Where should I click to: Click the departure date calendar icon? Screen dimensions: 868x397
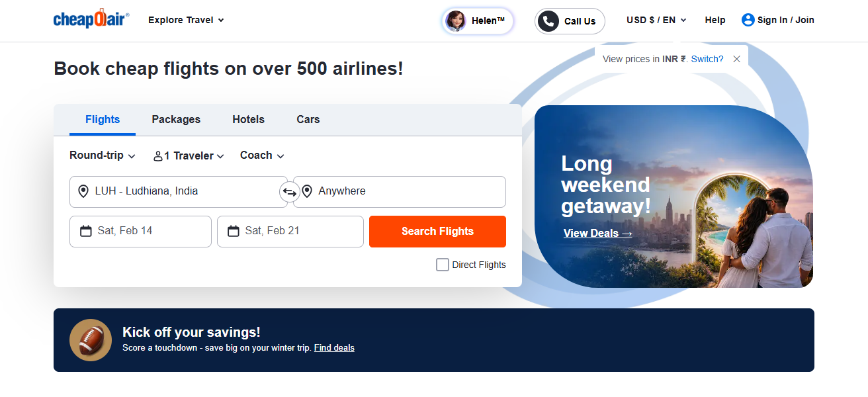(85, 231)
